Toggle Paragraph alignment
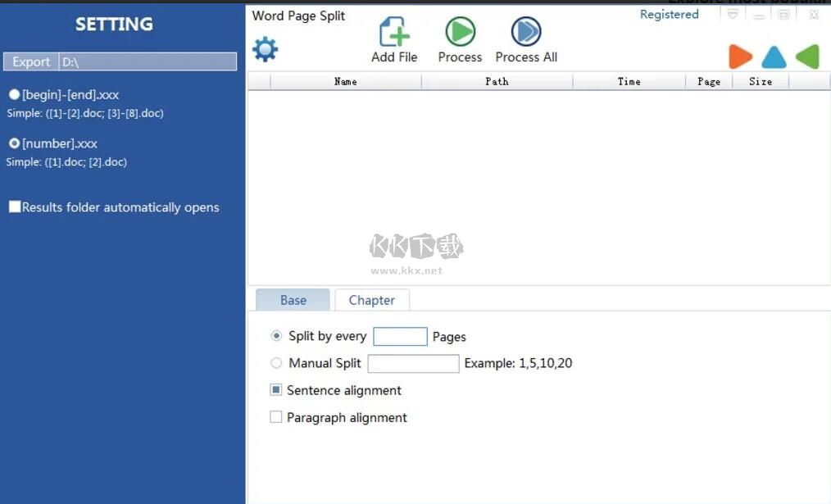The height and width of the screenshot is (504, 831). (x=276, y=416)
